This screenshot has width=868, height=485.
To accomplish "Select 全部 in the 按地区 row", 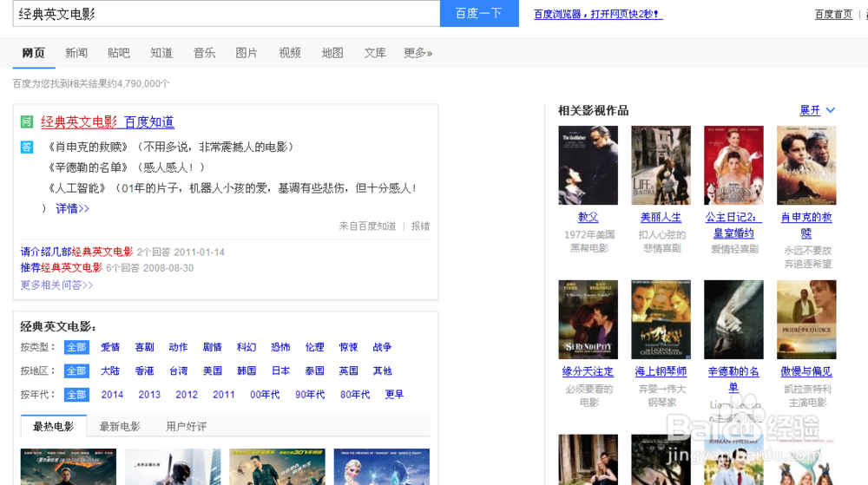I will (76, 371).
